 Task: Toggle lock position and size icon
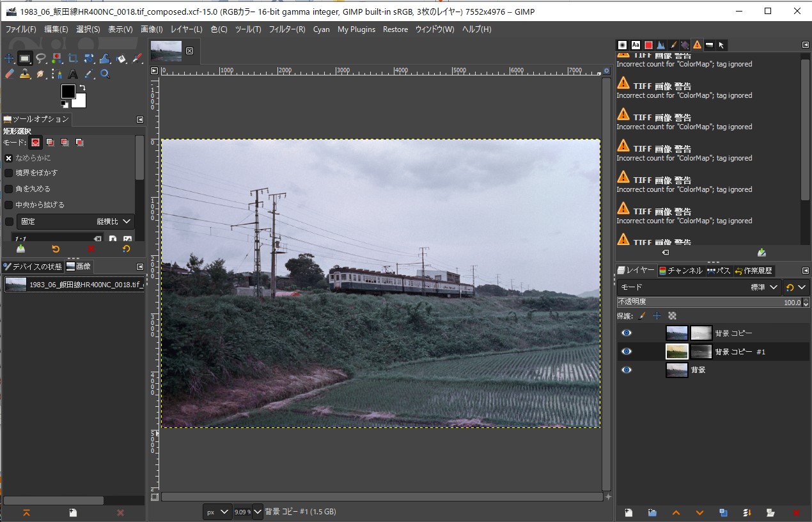(x=657, y=316)
